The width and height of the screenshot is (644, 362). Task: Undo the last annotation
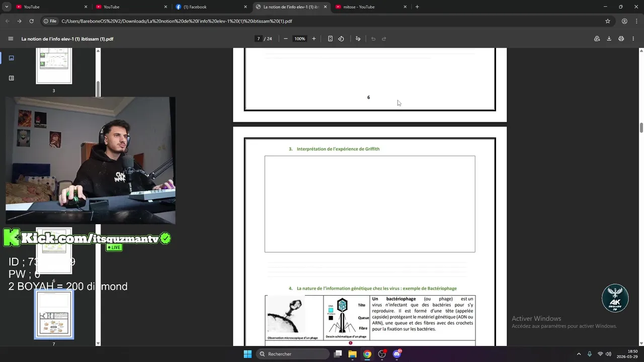pos(373,39)
